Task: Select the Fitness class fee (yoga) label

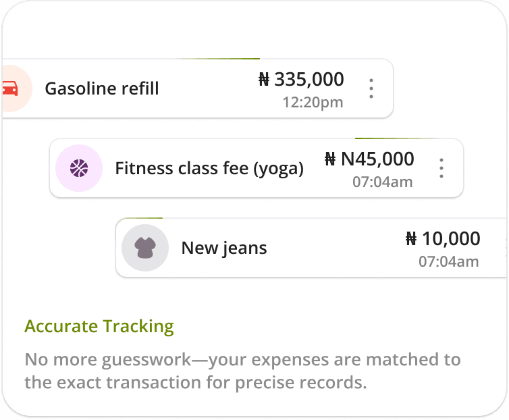Action: tap(209, 169)
